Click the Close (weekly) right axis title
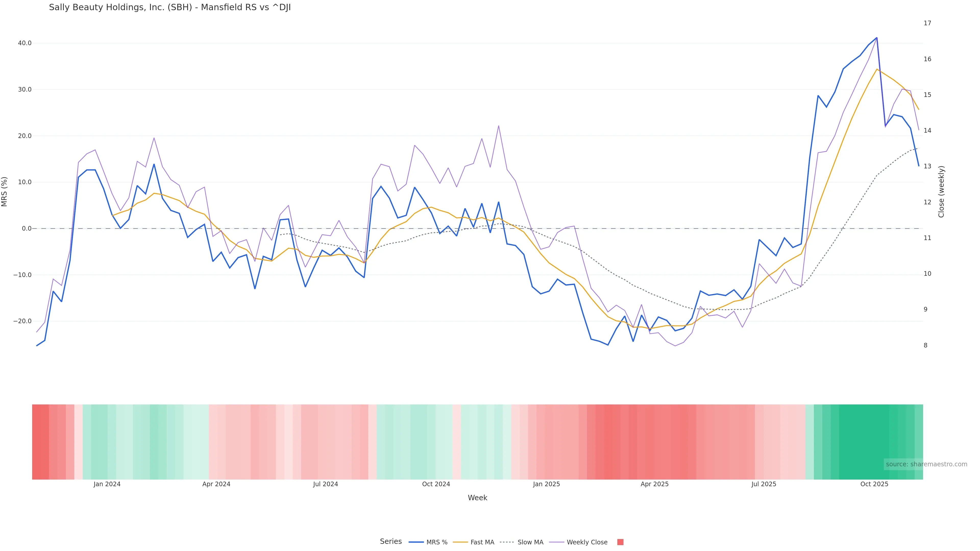980x551 pixels. (941, 192)
